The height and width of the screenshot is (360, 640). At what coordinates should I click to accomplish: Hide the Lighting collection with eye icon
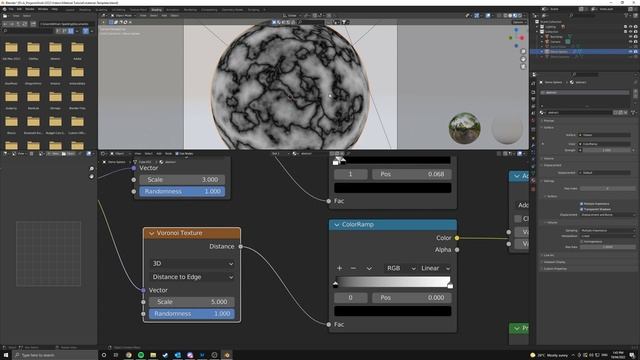pyautogui.click(x=631, y=27)
